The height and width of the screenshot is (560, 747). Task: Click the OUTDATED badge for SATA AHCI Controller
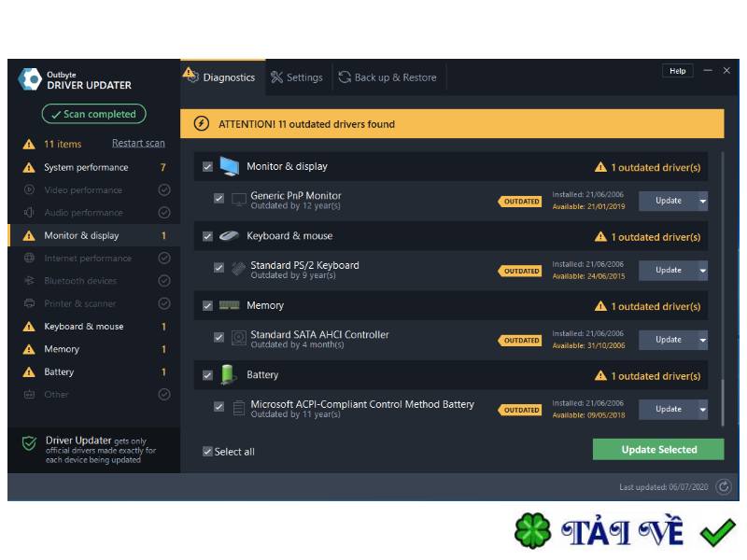coord(520,341)
